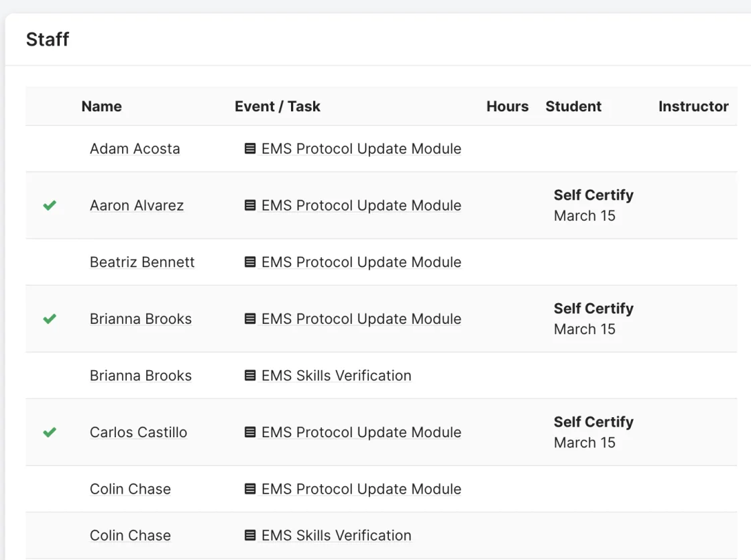
Task: Click the Hours column header
Action: pyautogui.click(x=507, y=107)
